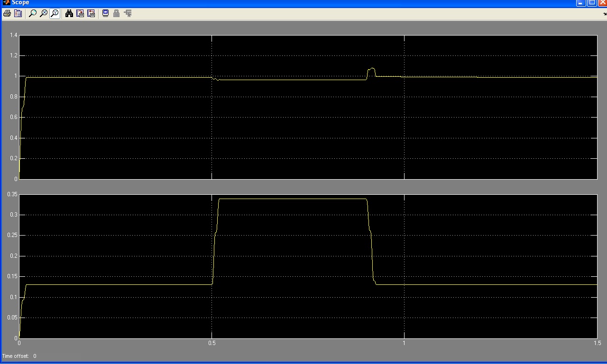
Task: Close the Scope window
Action: point(602,3)
